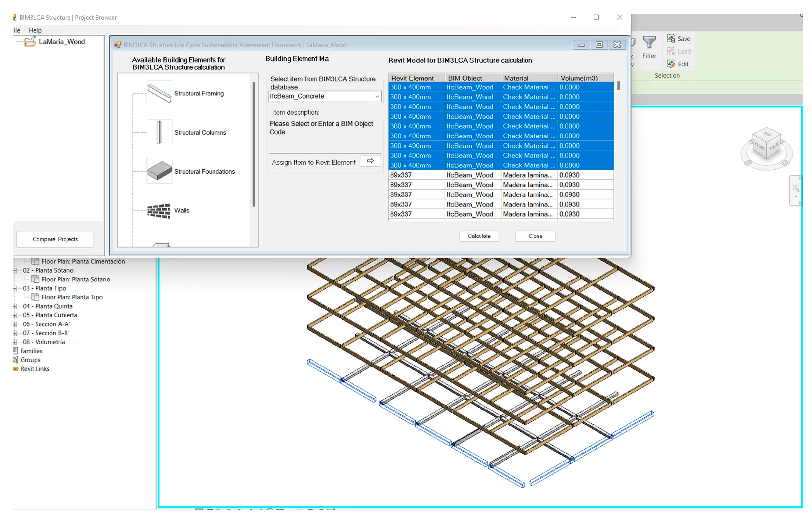Collapse the 02 - Planta Sótano node

click(15, 270)
